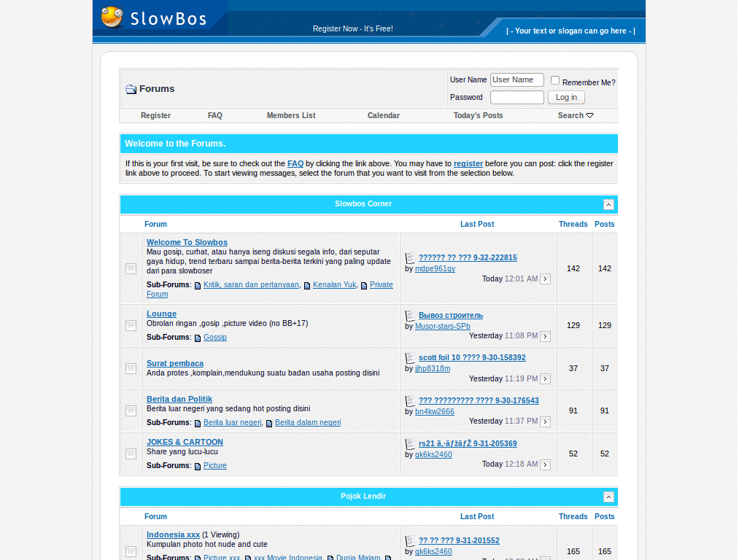Go to last post arrow in Surat pembaca row
This screenshot has width=747, height=560.
545,379
